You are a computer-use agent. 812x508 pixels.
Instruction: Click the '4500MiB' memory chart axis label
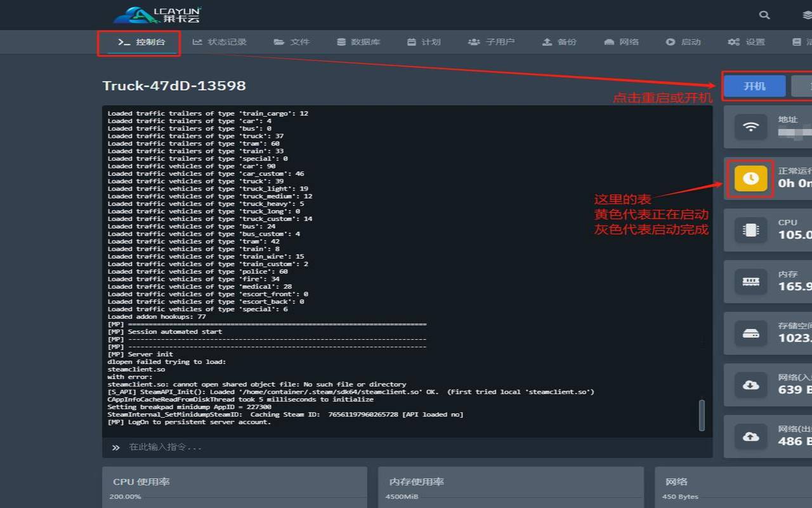tap(403, 497)
